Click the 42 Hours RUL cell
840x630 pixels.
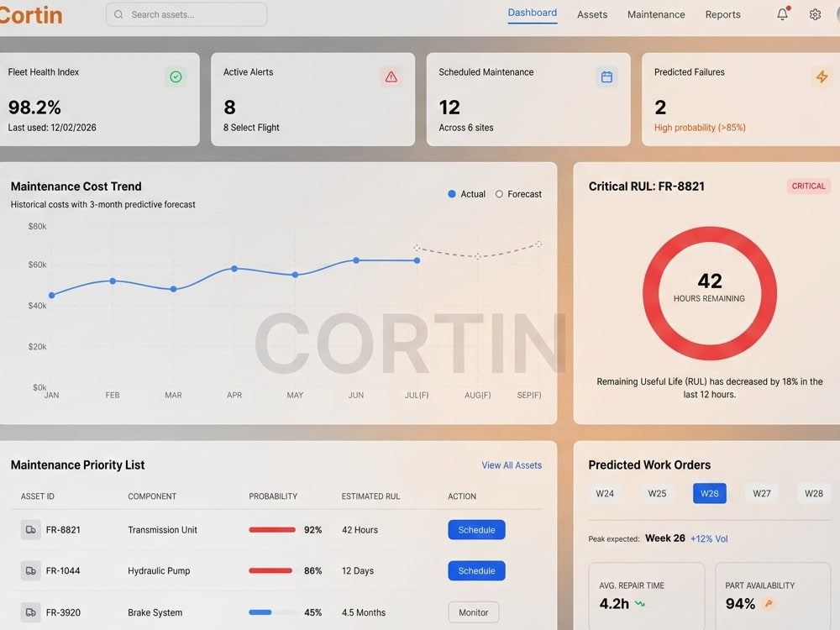click(360, 530)
